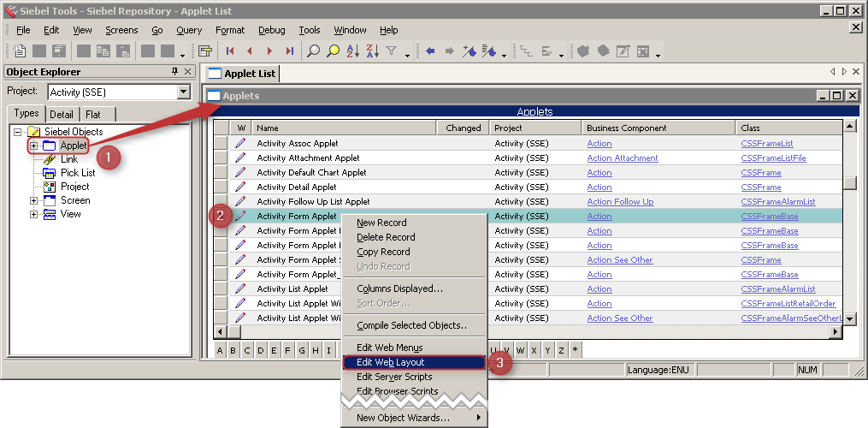Open dropdown arrow beside the filter icon
868x428 pixels.
tap(407, 55)
